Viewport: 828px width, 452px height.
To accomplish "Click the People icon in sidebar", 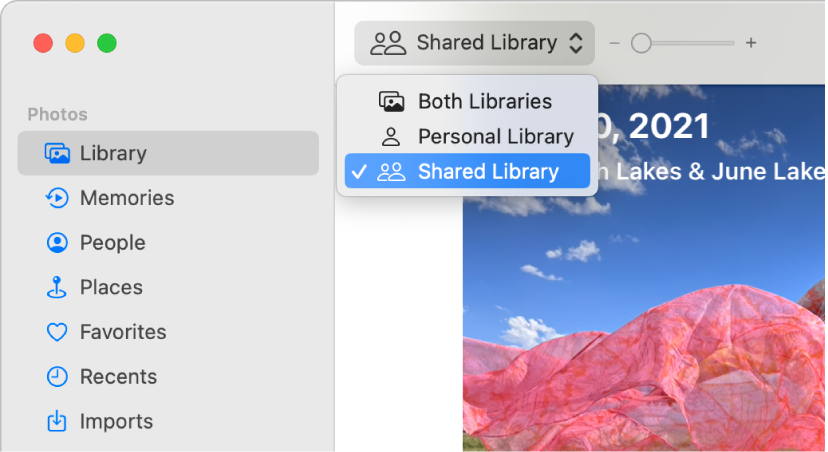I will (x=57, y=243).
